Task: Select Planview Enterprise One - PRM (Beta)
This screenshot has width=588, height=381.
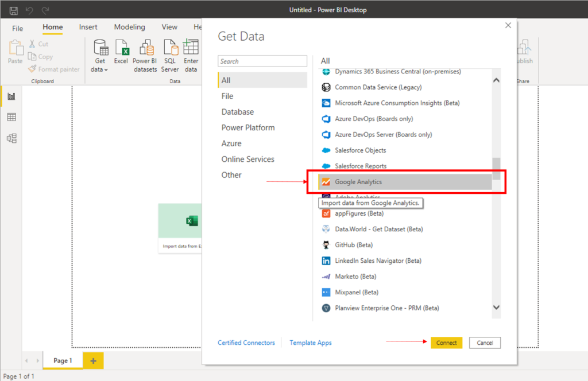Action: click(387, 308)
